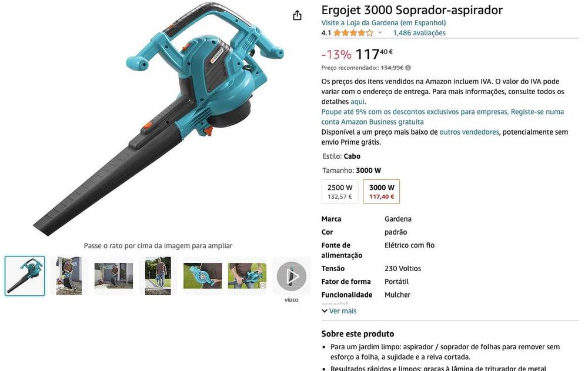Click the star rating icons
Screen dimensions: 588x371
[x=353, y=33]
